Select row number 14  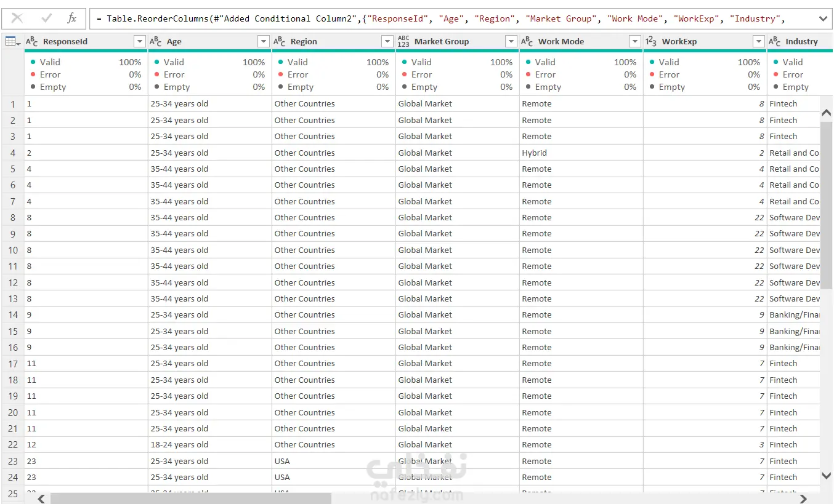pos(13,314)
